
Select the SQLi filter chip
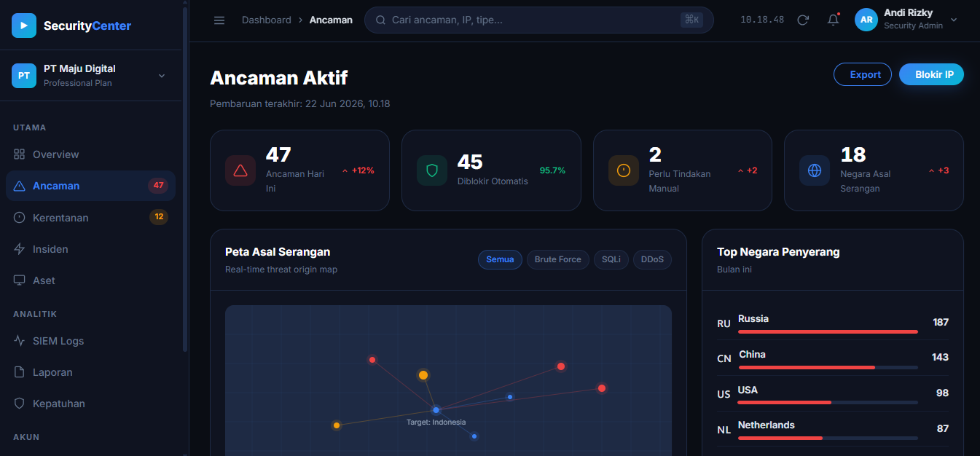point(611,259)
